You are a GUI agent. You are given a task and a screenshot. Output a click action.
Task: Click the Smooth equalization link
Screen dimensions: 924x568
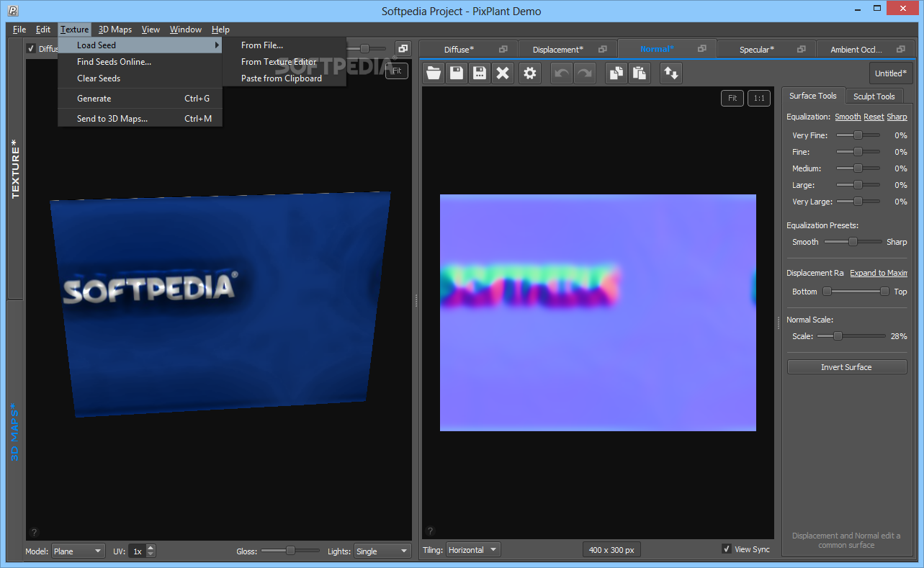[x=848, y=117]
